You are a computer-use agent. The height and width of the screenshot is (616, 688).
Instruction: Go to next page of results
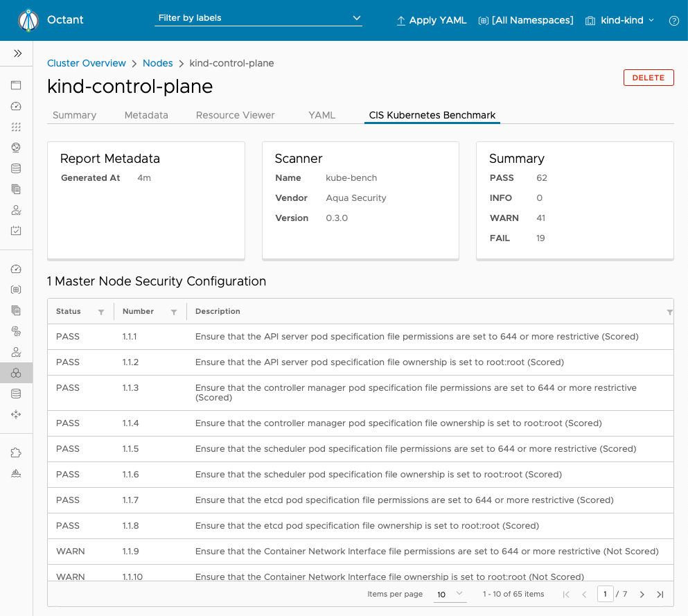642,595
